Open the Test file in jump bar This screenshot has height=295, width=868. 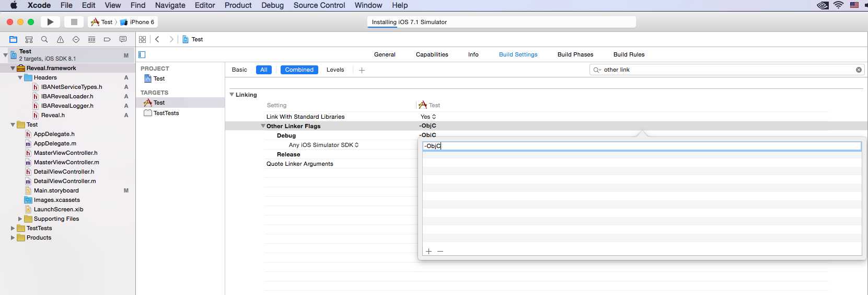pyautogui.click(x=192, y=39)
